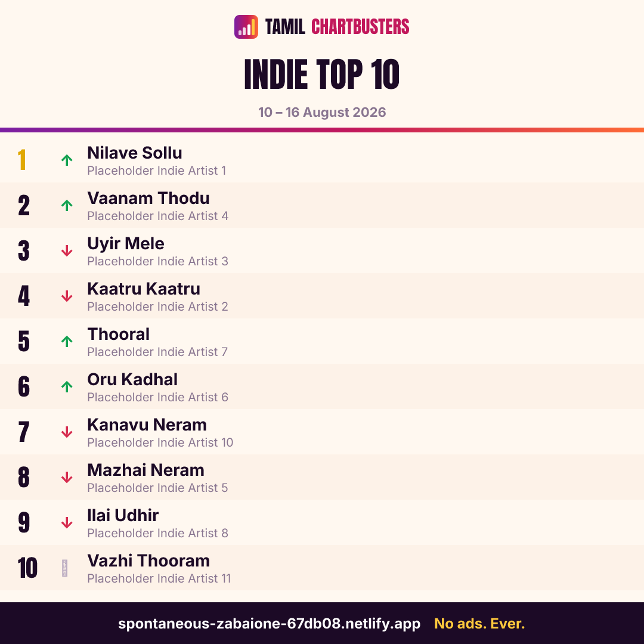Screen dimensions: 644x644
Task: Click the red down arrow beside Uyir Mele
Action: tap(67, 250)
